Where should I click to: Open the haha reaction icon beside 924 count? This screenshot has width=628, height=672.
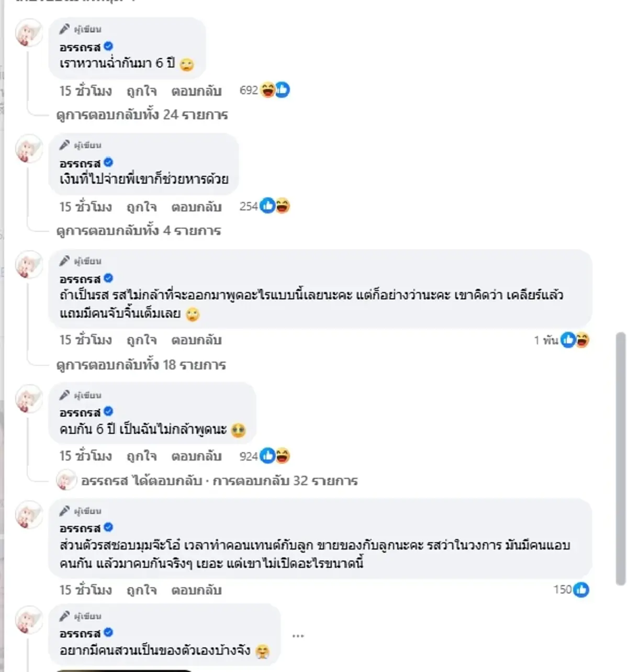tap(283, 455)
